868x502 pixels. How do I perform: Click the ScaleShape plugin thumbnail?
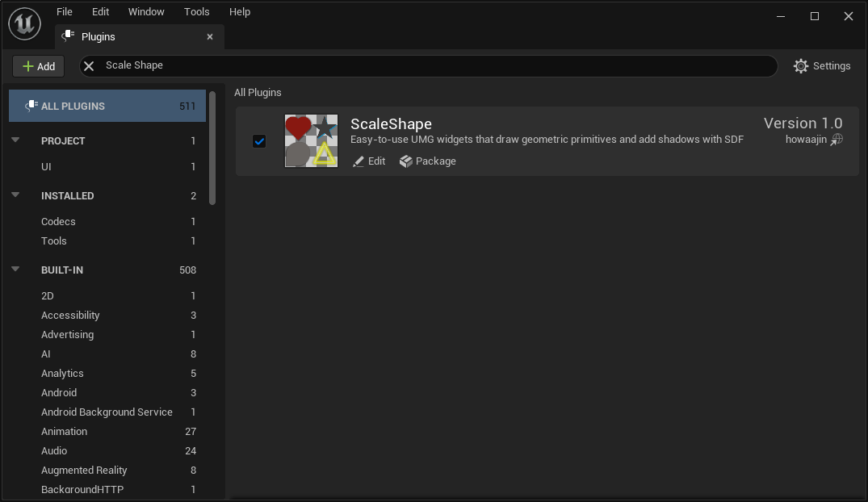point(311,140)
